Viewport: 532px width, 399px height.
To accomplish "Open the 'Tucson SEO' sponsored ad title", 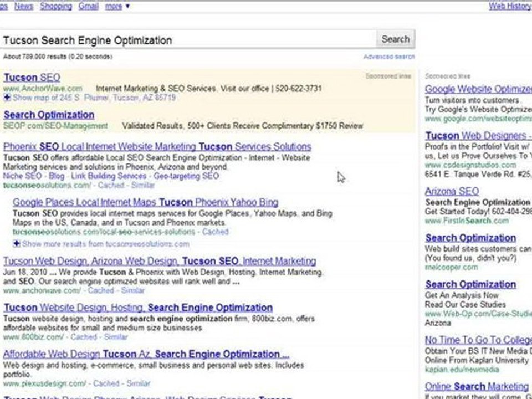I will tap(32, 78).
